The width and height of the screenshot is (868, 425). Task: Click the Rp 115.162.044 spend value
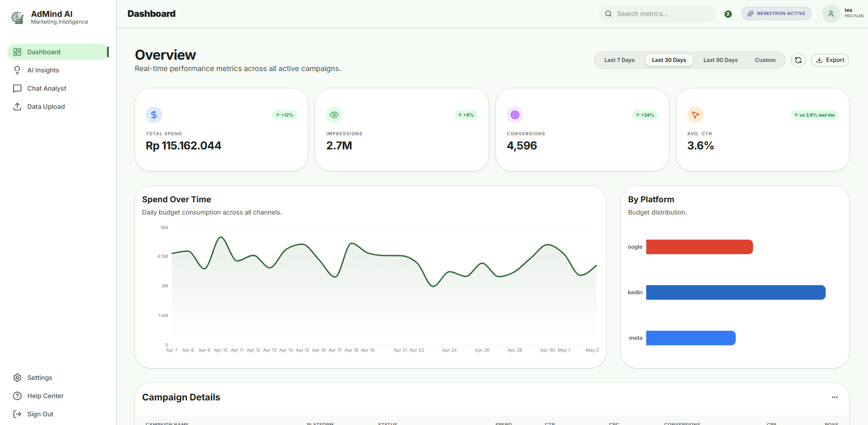pyautogui.click(x=184, y=146)
